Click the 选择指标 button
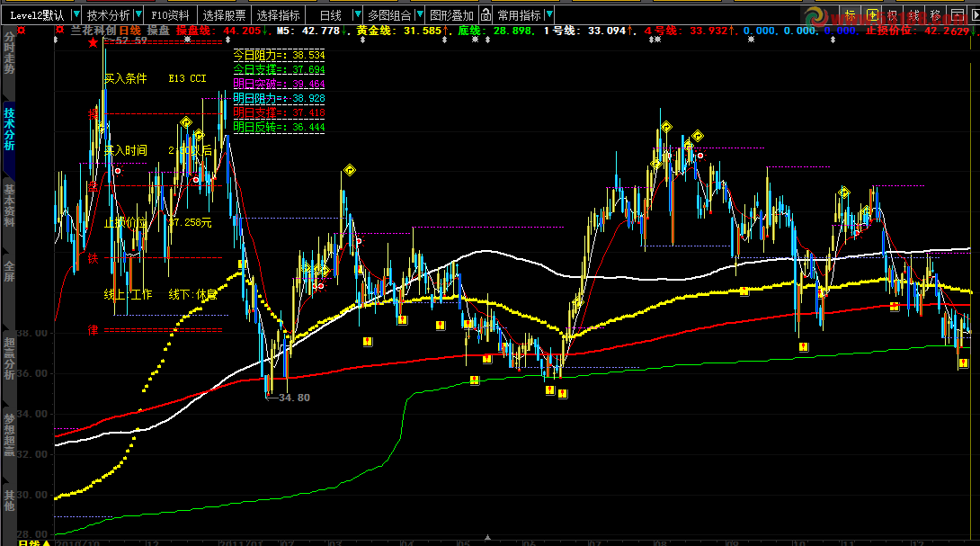 pyautogui.click(x=278, y=15)
